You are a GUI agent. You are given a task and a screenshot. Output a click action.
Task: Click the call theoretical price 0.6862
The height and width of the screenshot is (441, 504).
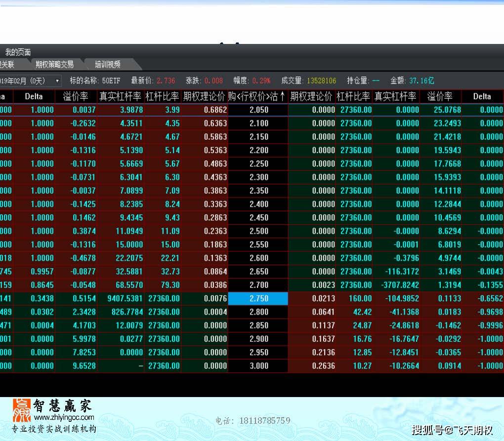coord(215,110)
